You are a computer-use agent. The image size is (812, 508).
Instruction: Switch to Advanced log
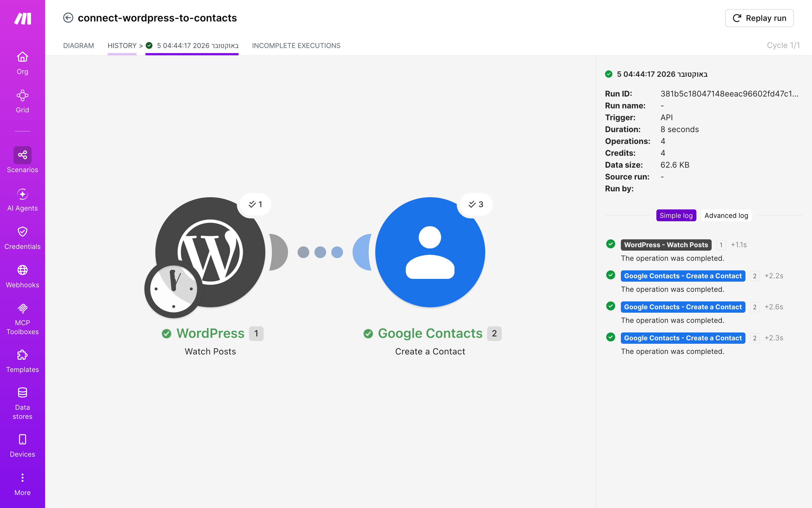click(726, 215)
